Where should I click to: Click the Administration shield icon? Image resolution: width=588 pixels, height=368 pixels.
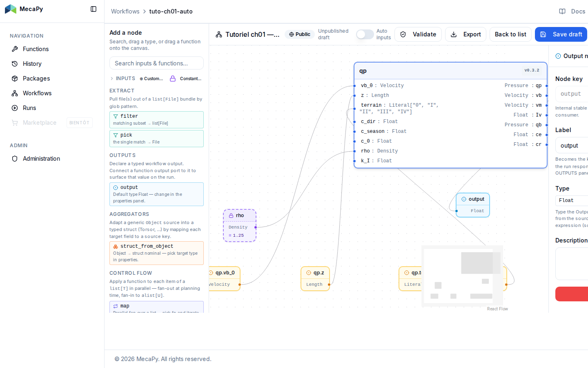(x=15, y=159)
